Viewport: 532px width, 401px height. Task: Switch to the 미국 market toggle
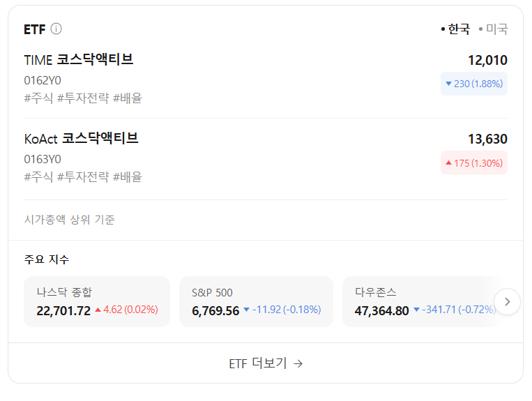(x=496, y=29)
